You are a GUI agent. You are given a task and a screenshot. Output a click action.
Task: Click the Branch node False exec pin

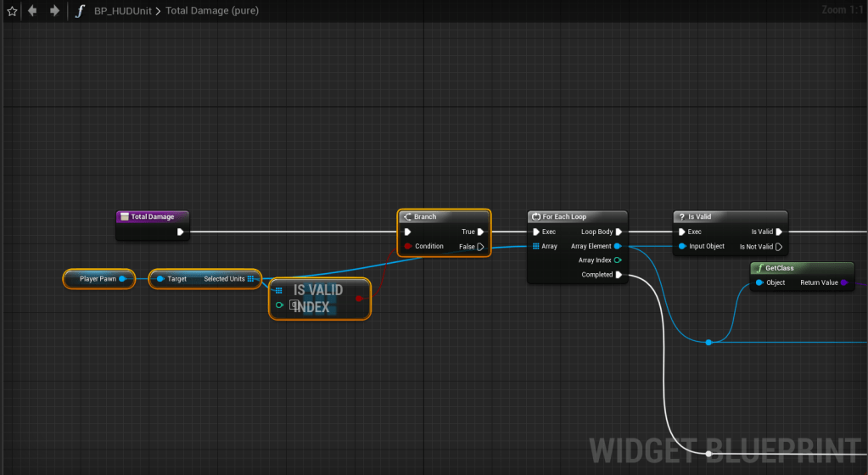pyautogui.click(x=480, y=247)
